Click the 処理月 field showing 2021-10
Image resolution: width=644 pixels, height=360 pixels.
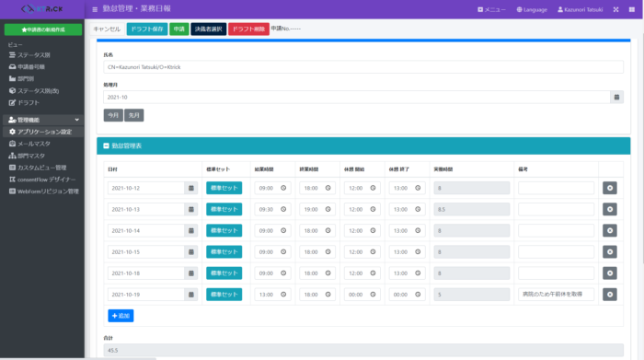pyautogui.click(x=357, y=97)
